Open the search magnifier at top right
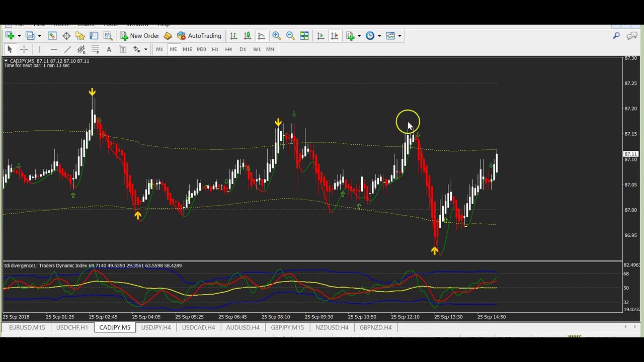644x362 pixels. 616,36
